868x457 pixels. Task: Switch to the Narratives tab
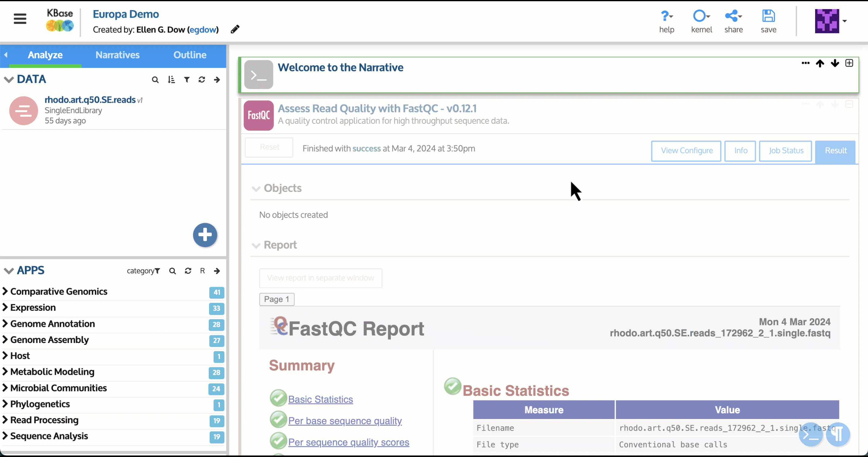click(x=117, y=55)
